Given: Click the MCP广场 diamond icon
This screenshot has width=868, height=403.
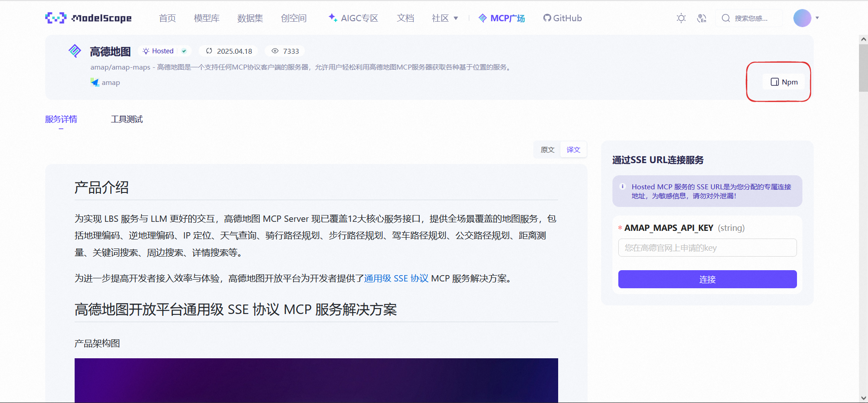Looking at the screenshot, I should tap(483, 18).
